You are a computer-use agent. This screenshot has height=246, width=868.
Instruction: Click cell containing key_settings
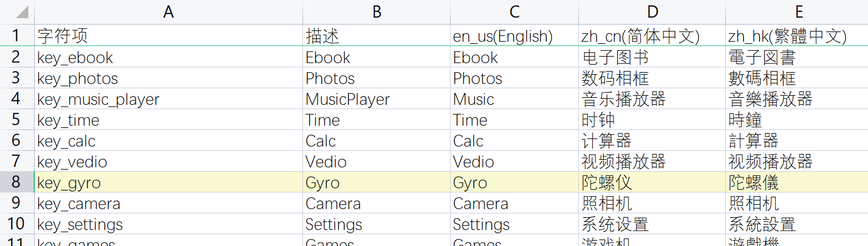(x=168, y=224)
